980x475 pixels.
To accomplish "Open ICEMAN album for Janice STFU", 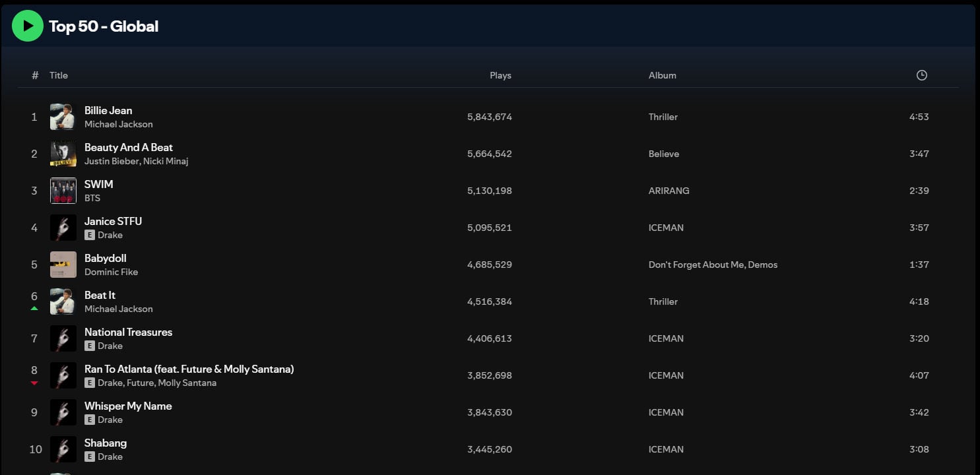I will pyautogui.click(x=666, y=228).
